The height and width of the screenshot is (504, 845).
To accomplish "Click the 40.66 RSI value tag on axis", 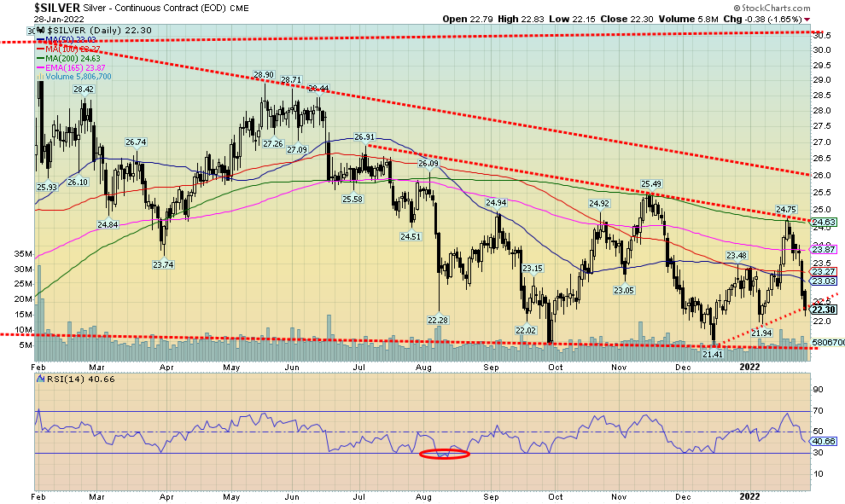I will (x=823, y=441).
